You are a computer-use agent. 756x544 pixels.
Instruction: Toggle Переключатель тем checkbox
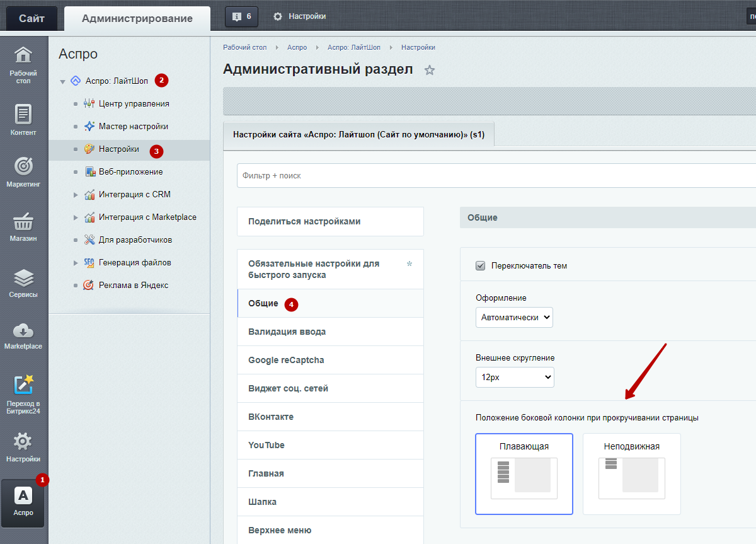480,266
